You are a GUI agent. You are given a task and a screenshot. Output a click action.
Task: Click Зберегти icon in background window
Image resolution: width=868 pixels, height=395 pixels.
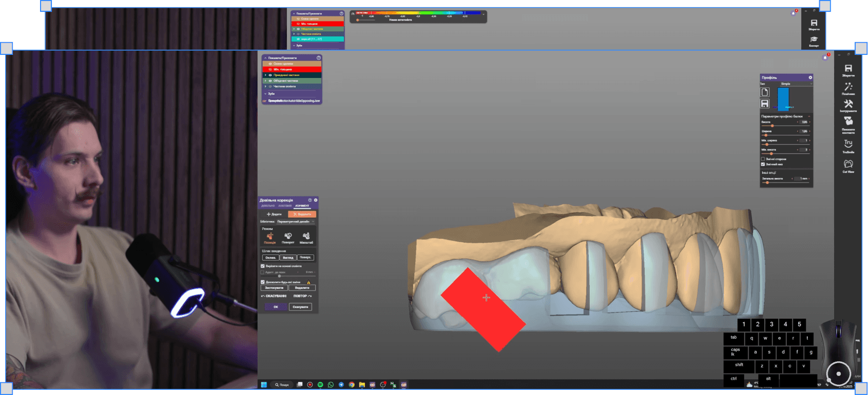[814, 23]
